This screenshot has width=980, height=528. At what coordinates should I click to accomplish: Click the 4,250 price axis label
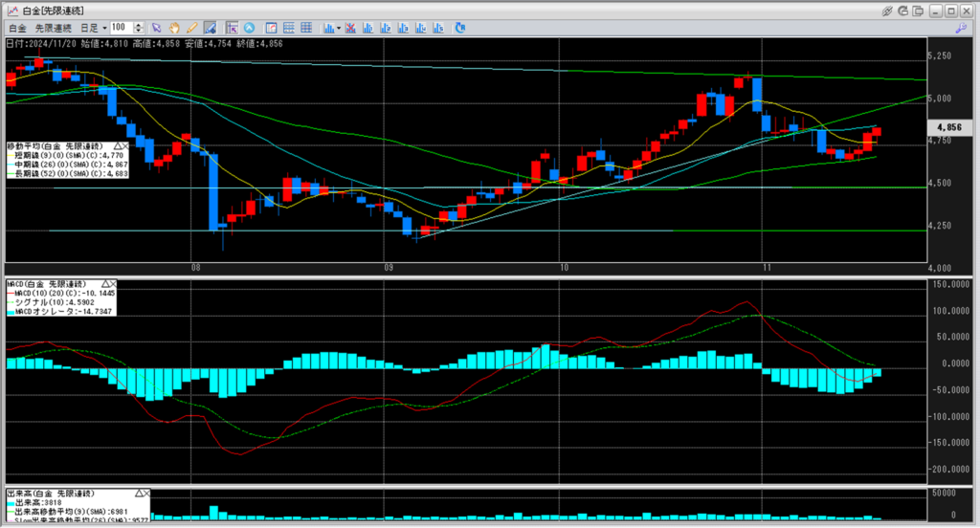[941, 226]
